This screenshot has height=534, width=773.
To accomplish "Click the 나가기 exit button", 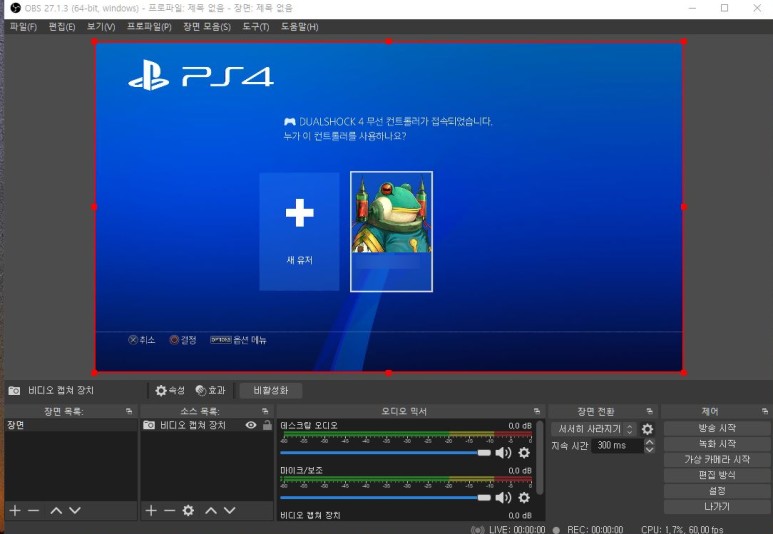I will (x=717, y=506).
